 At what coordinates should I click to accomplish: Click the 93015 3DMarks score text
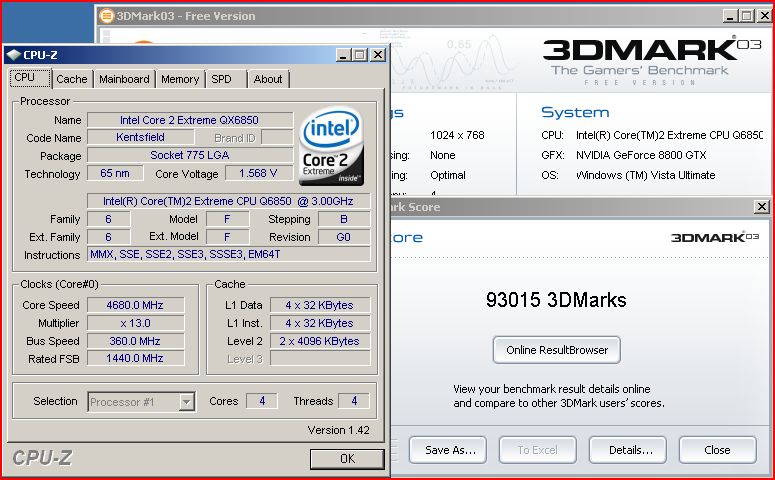[556, 300]
